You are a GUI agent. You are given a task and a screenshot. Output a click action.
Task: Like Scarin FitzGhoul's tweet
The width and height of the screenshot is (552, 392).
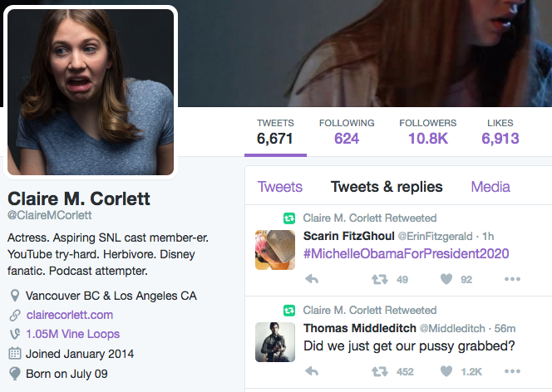click(446, 280)
